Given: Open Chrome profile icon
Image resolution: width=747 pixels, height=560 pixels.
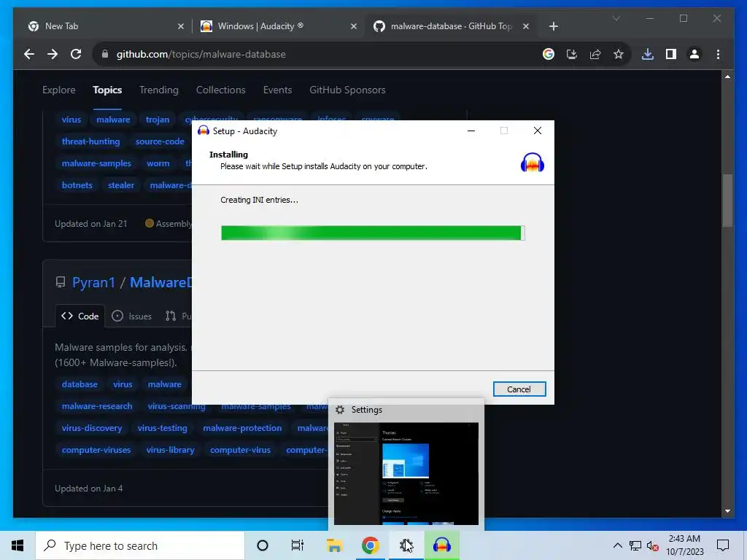Looking at the screenshot, I should click(x=694, y=54).
